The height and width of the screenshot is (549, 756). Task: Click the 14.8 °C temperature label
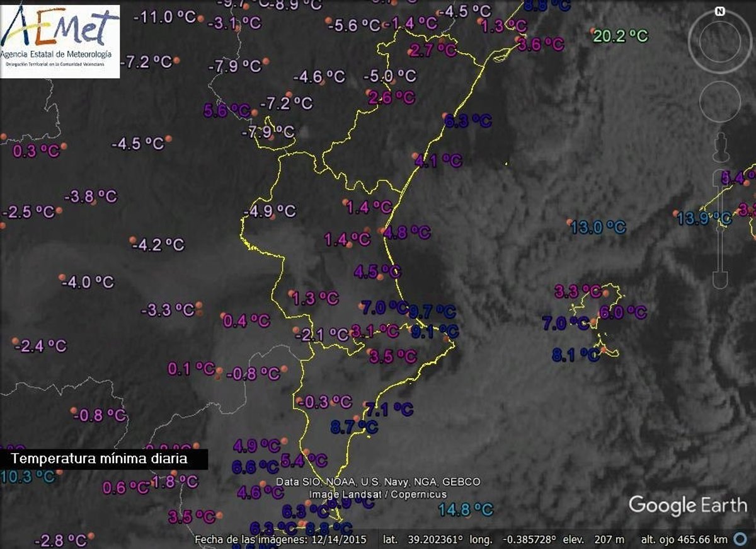(x=465, y=509)
